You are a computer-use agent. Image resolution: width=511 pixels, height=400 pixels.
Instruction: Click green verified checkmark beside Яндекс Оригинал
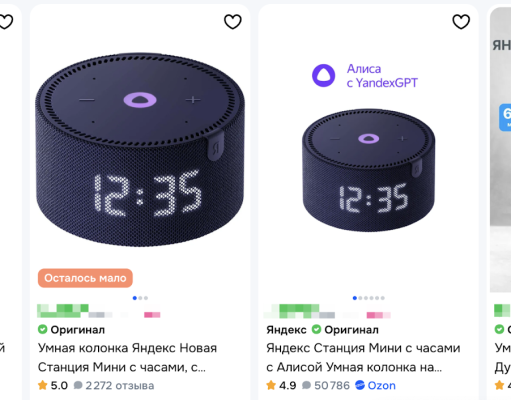coord(316,330)
